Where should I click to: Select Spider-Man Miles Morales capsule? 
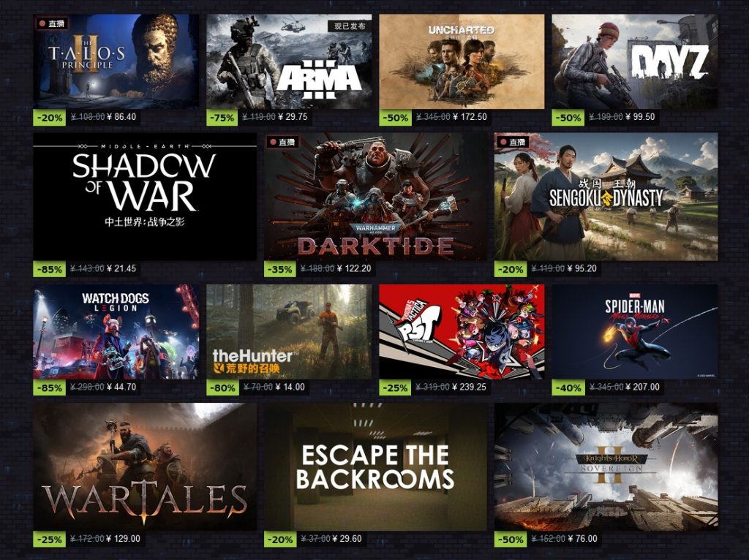(x=634, y=332)
